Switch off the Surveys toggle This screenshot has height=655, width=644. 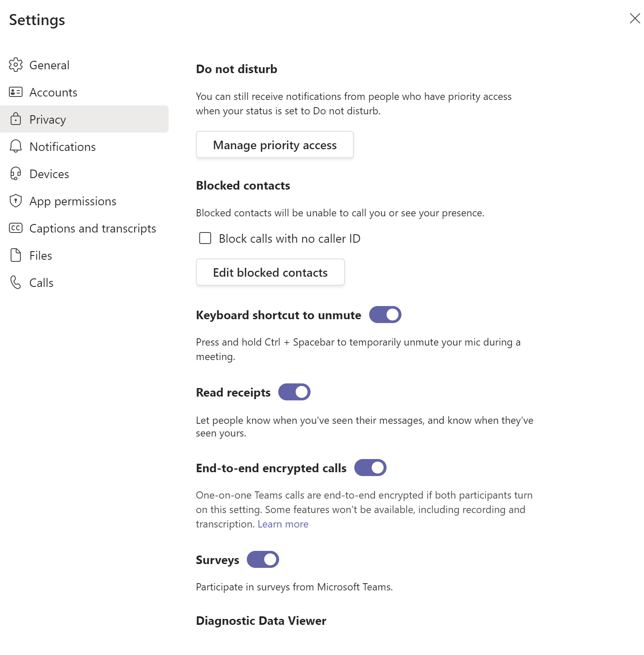pyautogui.click(x=263, y=560)
